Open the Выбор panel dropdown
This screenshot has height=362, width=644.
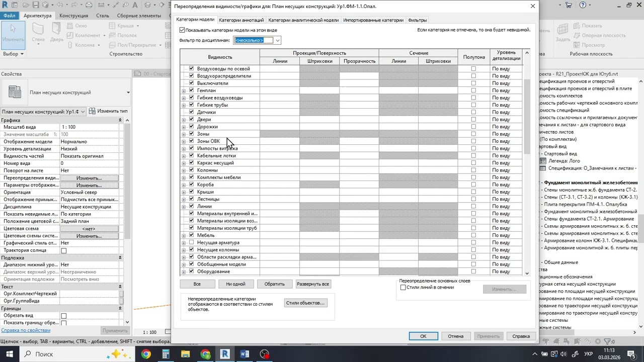click(13, 54)
